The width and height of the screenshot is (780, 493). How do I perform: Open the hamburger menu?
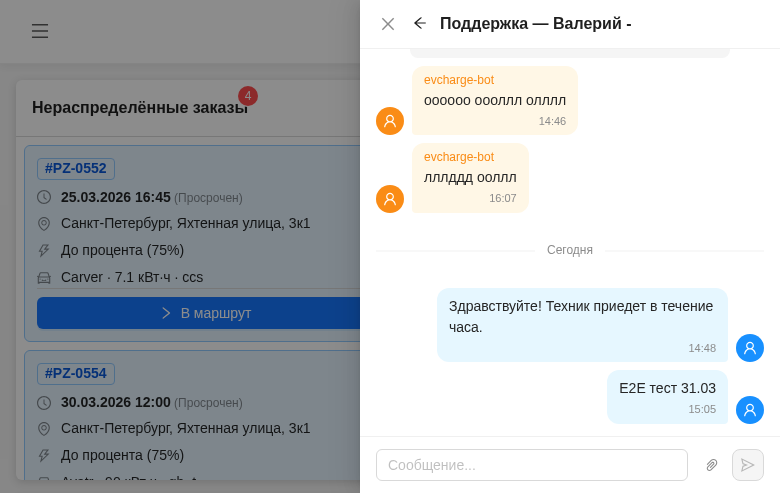pos(40,31)
